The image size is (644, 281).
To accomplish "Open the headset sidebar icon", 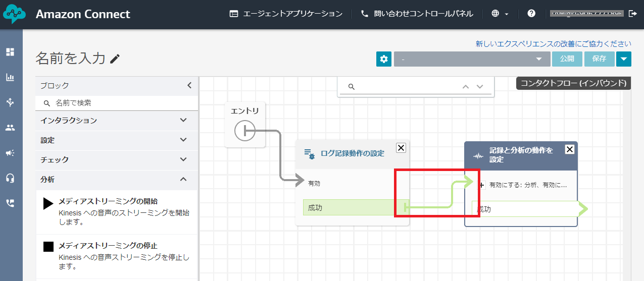I will [x=10, y=178].
